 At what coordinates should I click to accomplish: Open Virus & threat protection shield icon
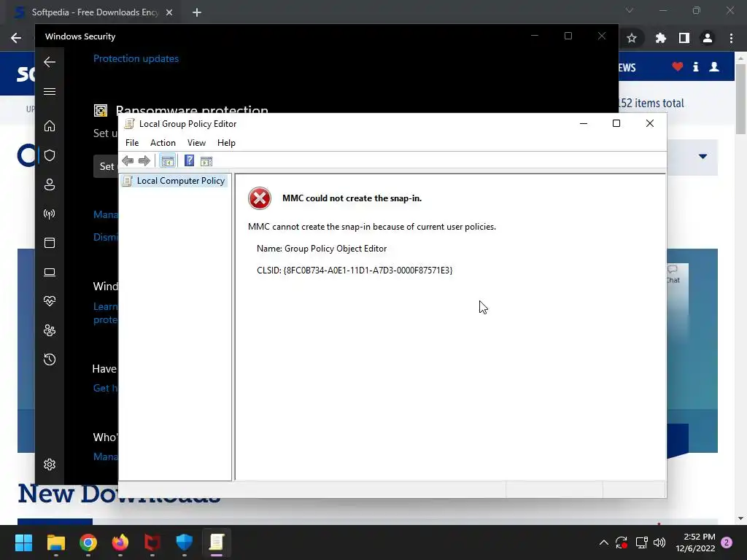pos(50,155)
